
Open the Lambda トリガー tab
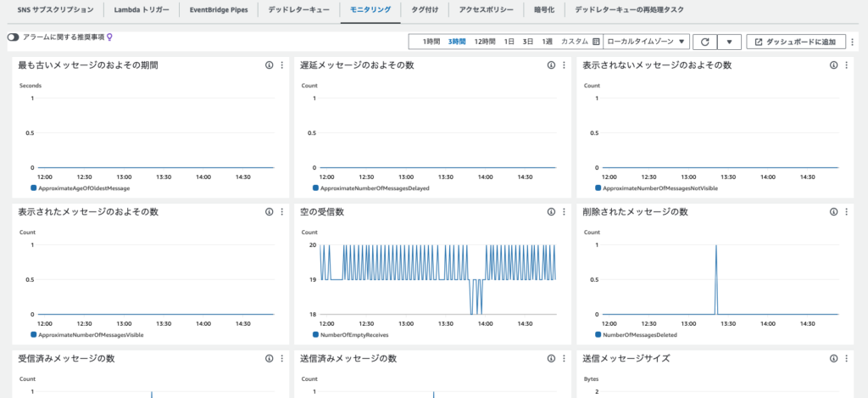tap(142, 10)
